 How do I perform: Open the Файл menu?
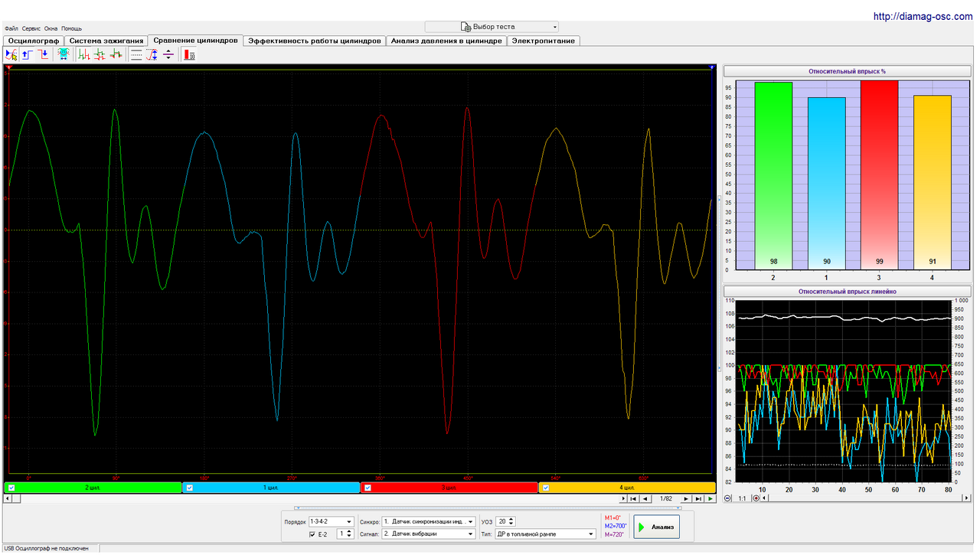pyautogui.click(x=11, y=28)
